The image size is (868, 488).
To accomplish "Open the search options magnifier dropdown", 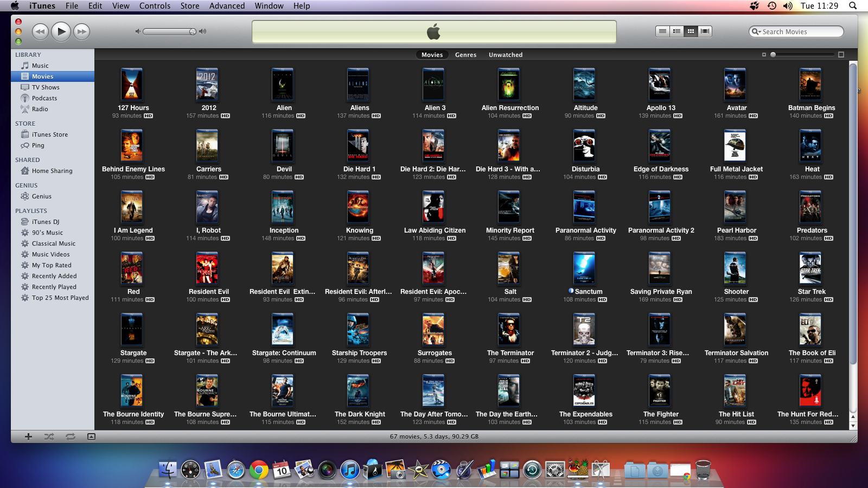I will click(x=756, y=32).
